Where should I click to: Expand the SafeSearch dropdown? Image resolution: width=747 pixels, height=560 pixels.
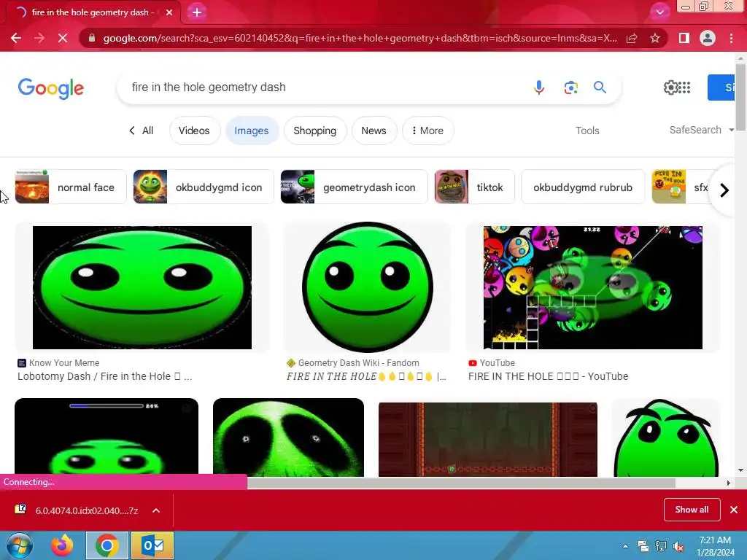coord(701,130)
